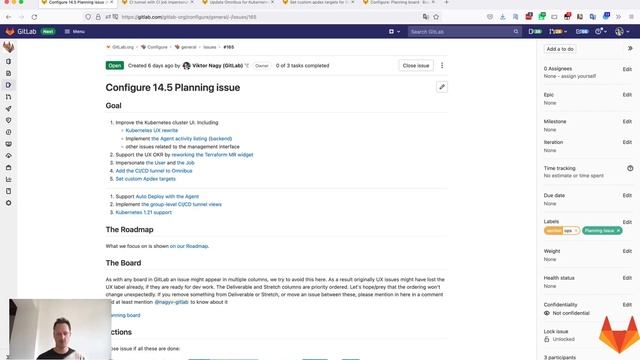Viewport: 640px width, 360px height.
Task: Switch to the Configure Planning board tab
Action: pyautogui.click(x=400, y=2)
